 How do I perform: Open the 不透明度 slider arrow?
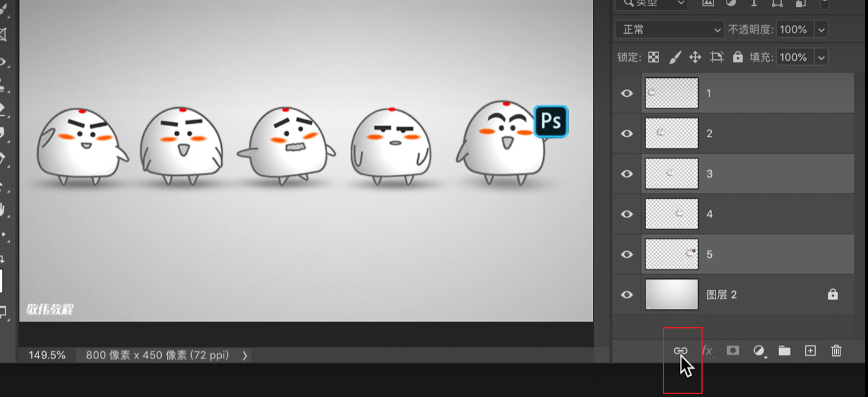click(821, 29)
